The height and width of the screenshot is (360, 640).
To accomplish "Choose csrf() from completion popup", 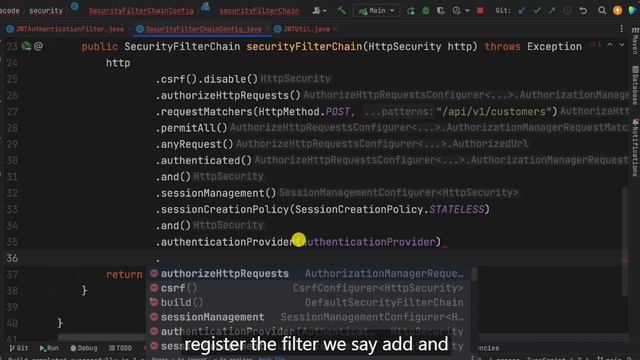I will pos(309,288).
